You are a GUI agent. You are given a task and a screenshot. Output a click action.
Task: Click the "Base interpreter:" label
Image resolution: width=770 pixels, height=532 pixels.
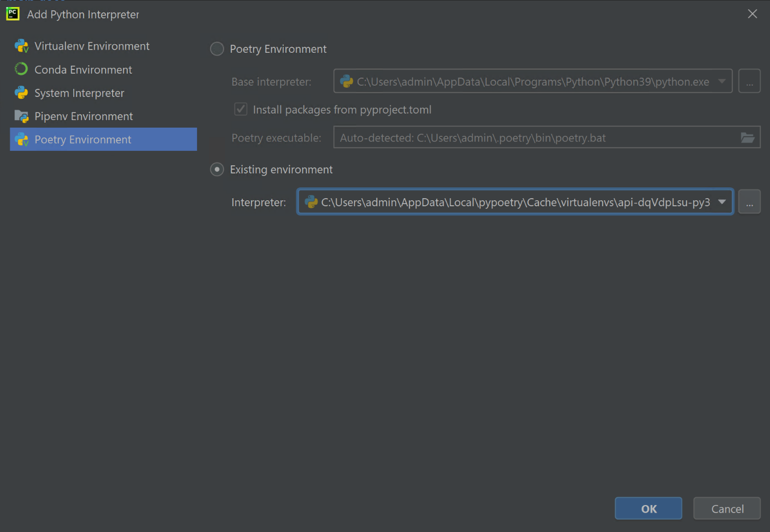point(271,82)
